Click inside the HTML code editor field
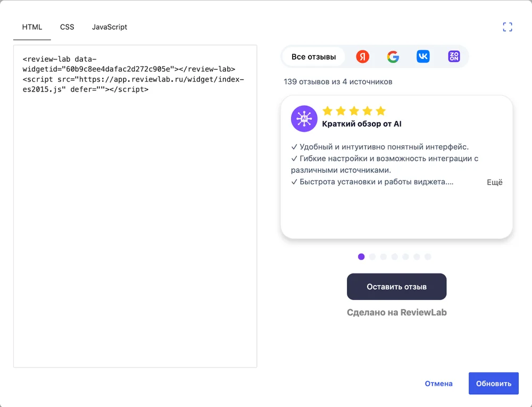532x407 pixels. 135,206
